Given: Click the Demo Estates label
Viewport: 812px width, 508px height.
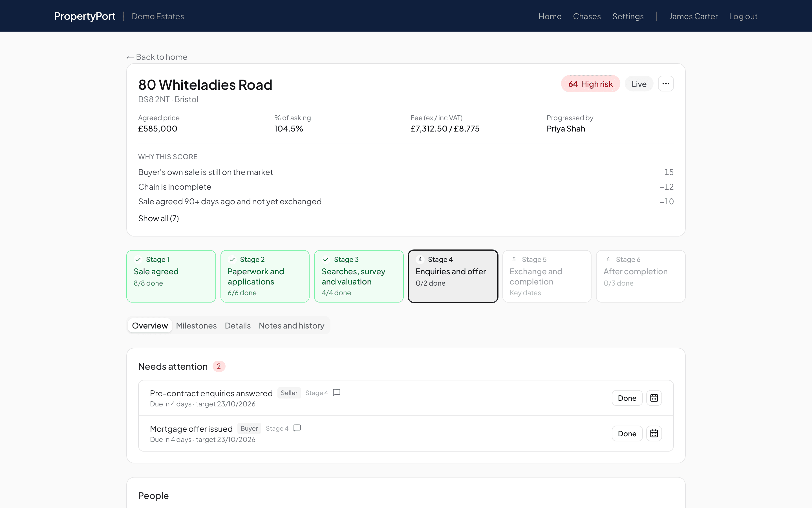Looking at the screenshot, I should 158,16.
